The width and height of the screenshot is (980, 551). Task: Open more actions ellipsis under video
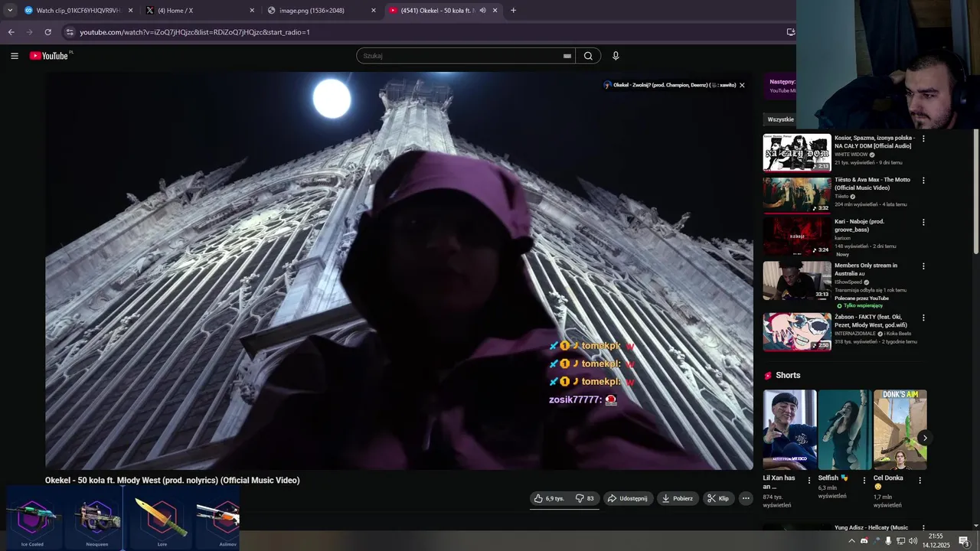click(x=746, y=498)
